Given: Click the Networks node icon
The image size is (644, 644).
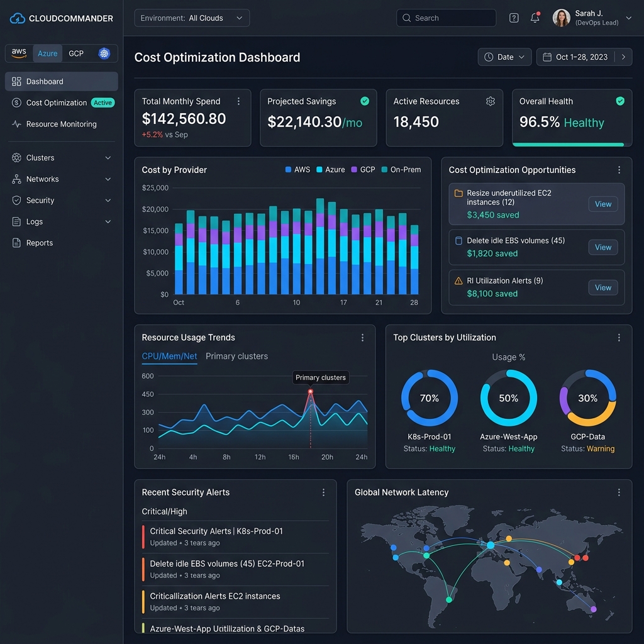Looking at the screenshot, I should [16, 179].
